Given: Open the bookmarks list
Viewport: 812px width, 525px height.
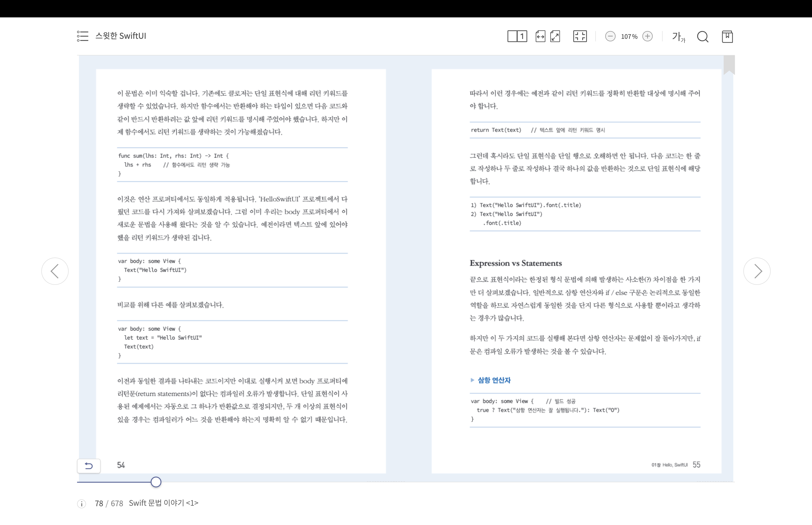Looking at the screenshot, I should click(727, 36).
